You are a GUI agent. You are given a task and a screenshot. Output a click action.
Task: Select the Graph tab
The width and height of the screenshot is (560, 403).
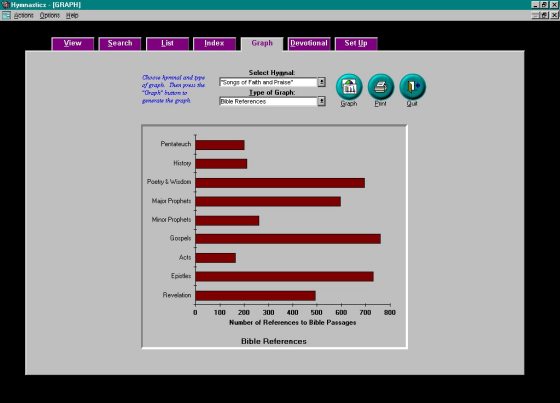pos(262,44)
